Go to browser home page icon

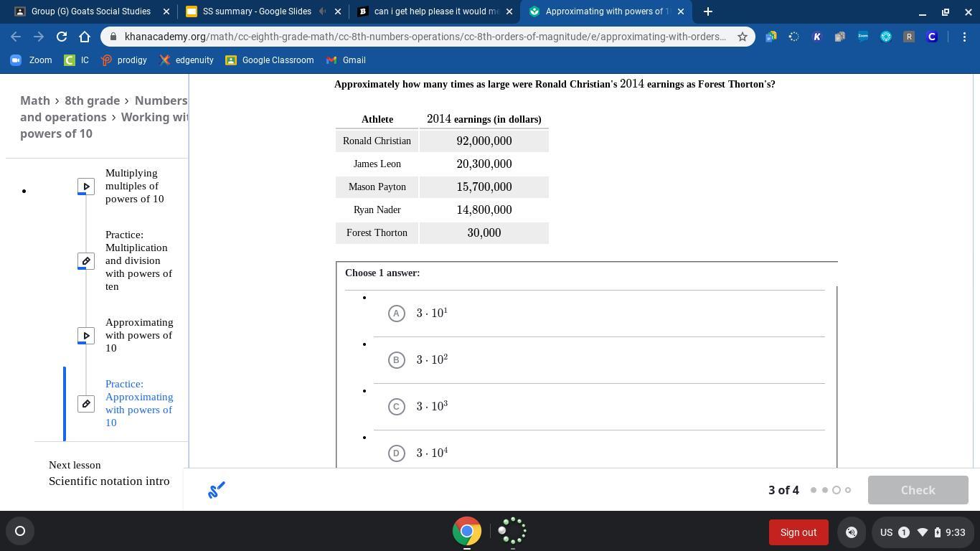pyautogui.click(x=85, y=37)
